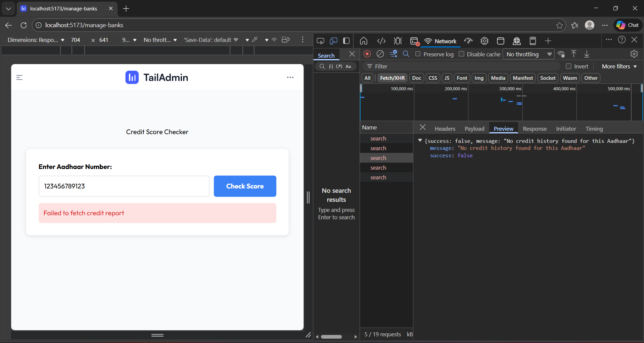
Task: Open the network settings gear icon
Action: click(x=634, y=54)
